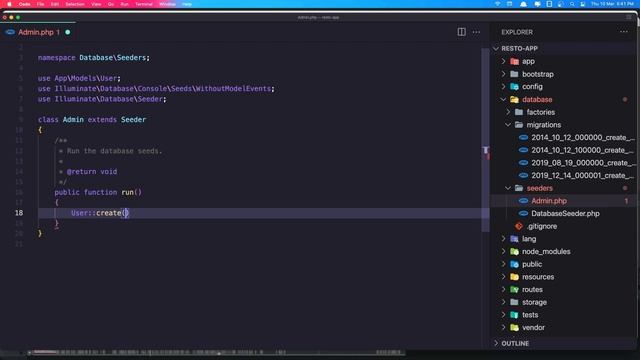
Task: Open the Help menu
Action: [x=187, y=4]
